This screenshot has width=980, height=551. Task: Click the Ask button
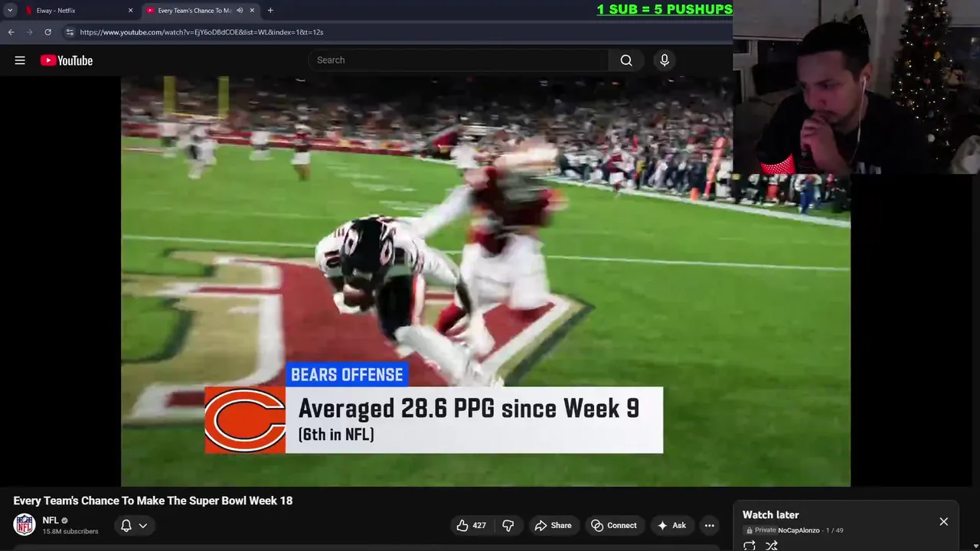[671, 526]
